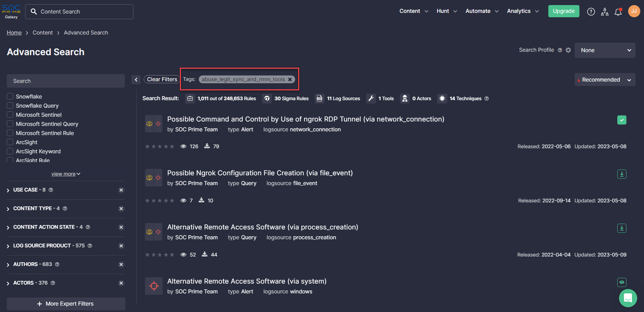
Task: Click the Log Sources icon
Action: coord(319,98)
